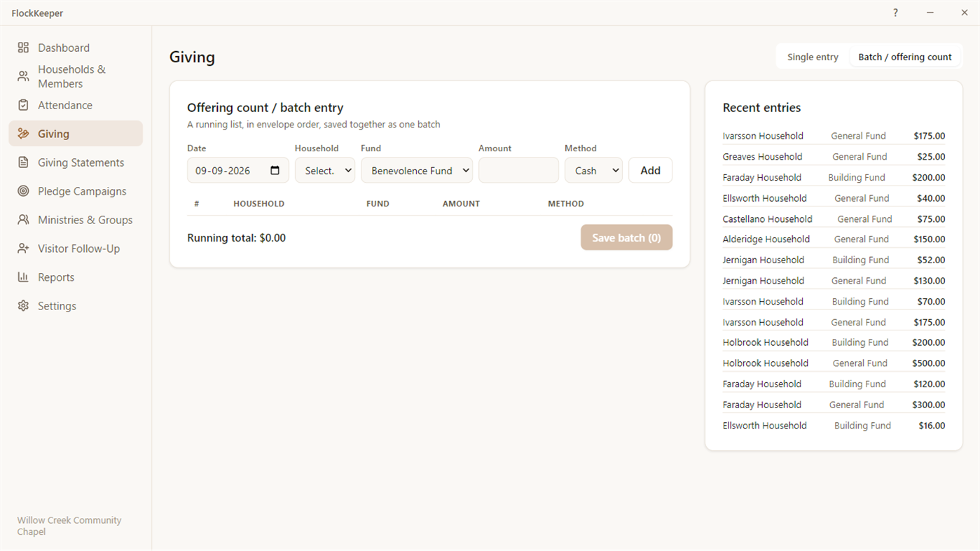980x551 pixels.
Task: Click the $16.00 Ellsworth amount
Action: pyautogui.click(x=931, y=426)
